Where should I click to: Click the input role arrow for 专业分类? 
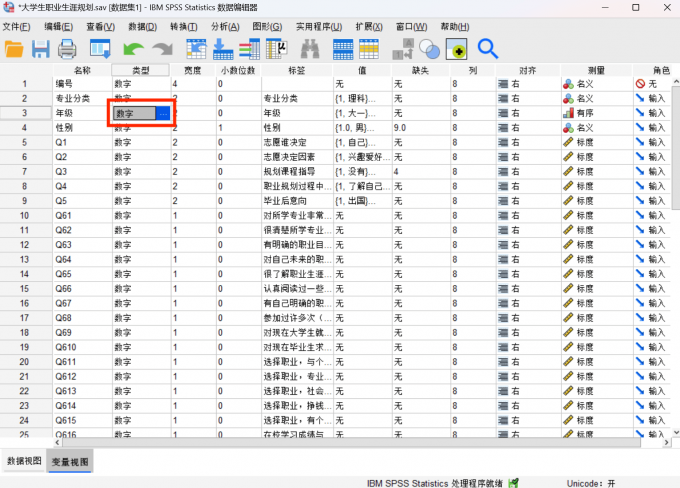640,98
